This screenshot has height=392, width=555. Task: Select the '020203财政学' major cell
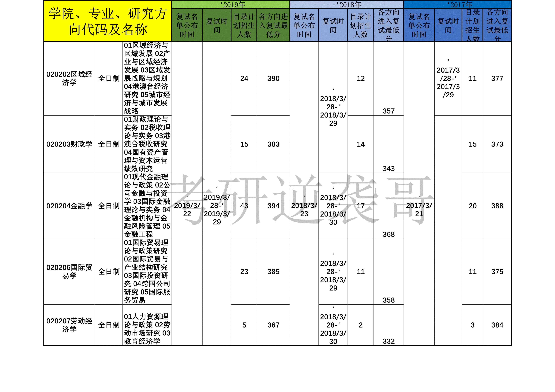pyautogui.click(x=69, y=144)
